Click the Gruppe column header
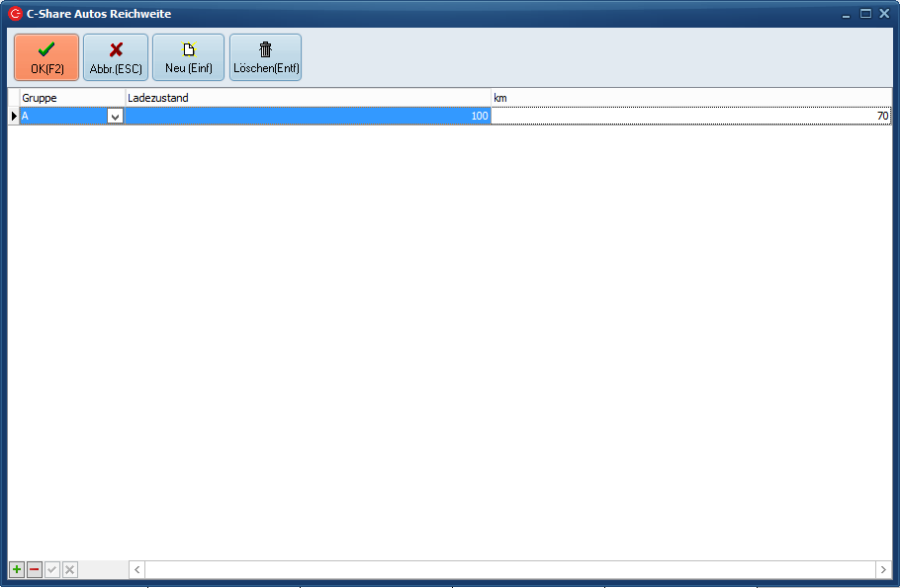This screenshot has width=900, height=588. click(72, 98)
